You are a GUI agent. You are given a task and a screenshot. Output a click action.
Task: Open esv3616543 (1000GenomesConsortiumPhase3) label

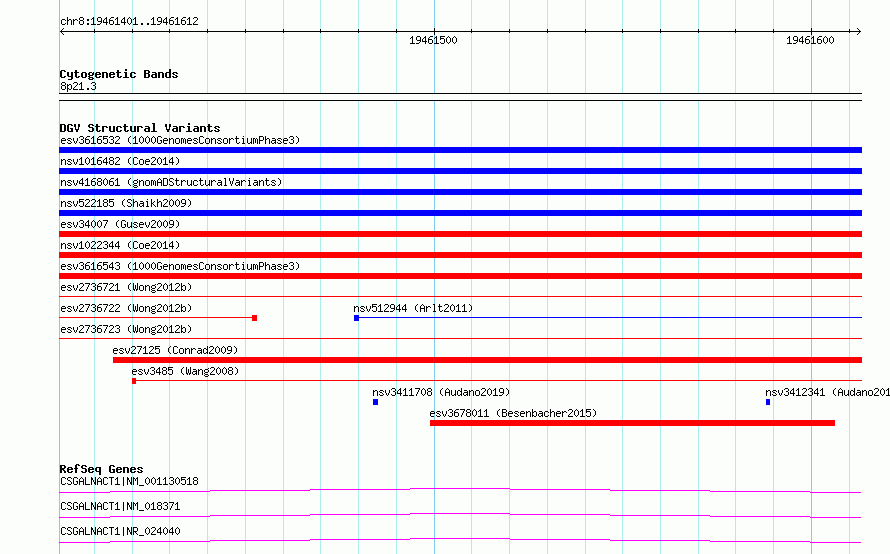180,266
